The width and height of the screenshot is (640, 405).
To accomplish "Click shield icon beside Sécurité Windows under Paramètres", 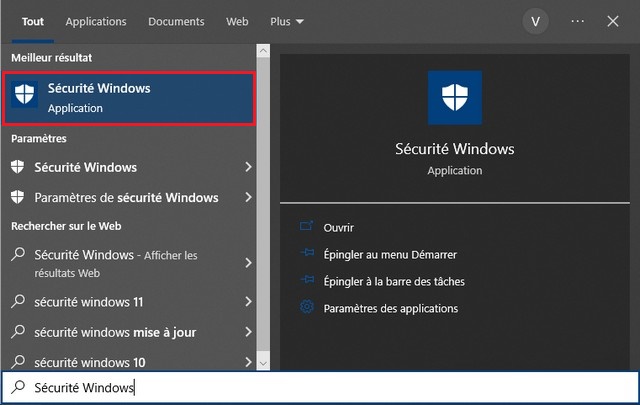I will (18, 167).
